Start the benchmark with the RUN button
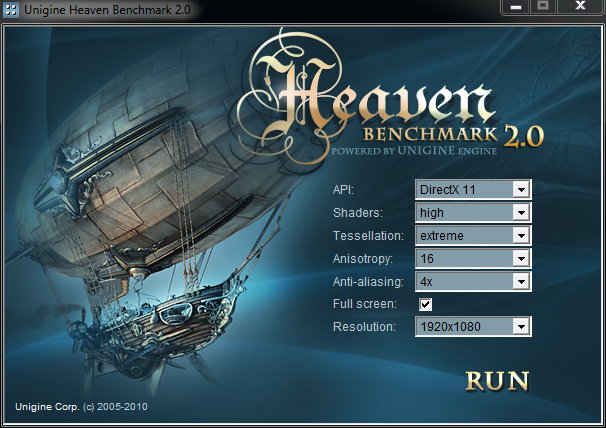Image resolution: width=606 pixels, height=428 pixels. tap(497, 381)
